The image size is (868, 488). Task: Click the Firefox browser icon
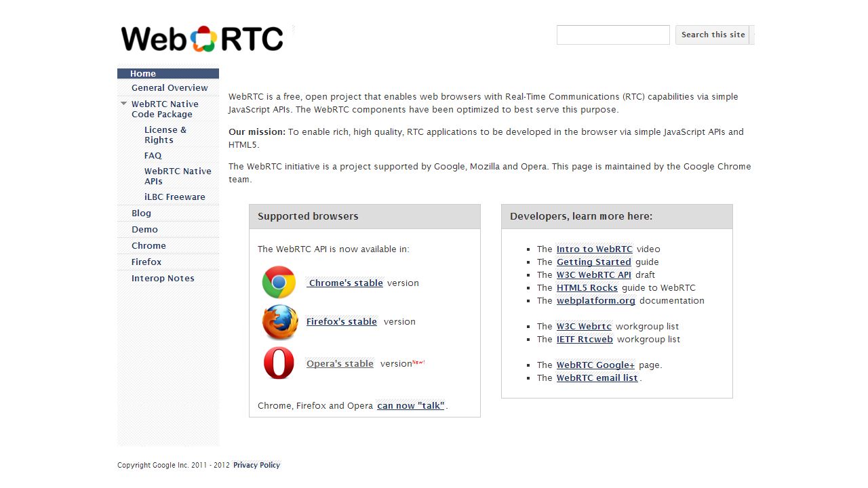[x=280, y=322]
